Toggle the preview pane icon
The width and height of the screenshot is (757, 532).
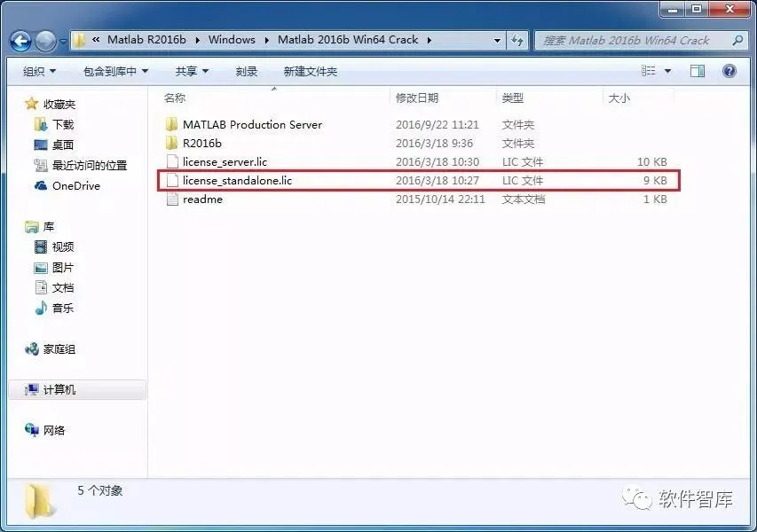tap(698, 71)
